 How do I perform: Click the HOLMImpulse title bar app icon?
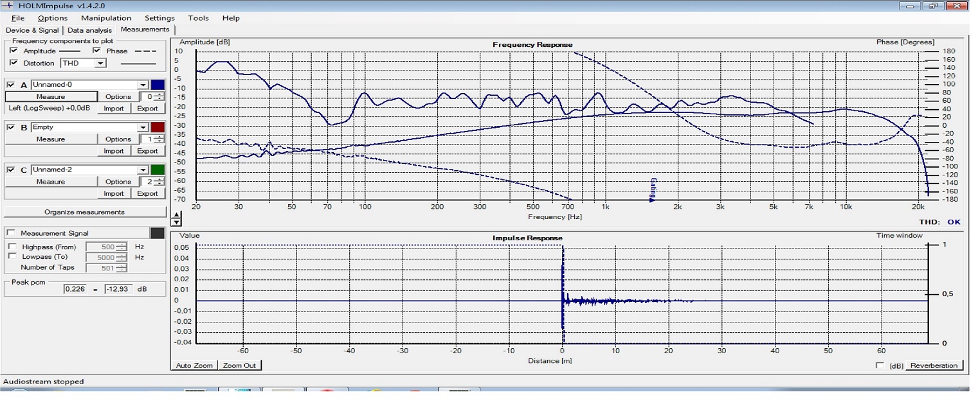[x=8, y=5]
